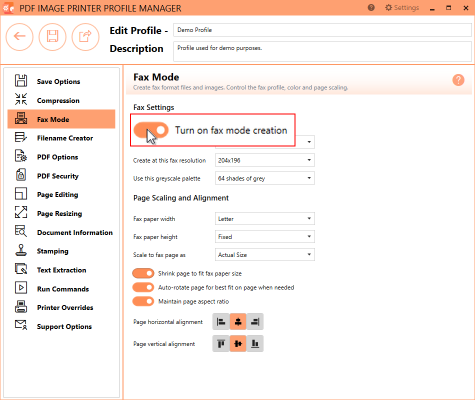Align page horizontally to the left
Screen dimensions: 475x400
pos(221,322)
